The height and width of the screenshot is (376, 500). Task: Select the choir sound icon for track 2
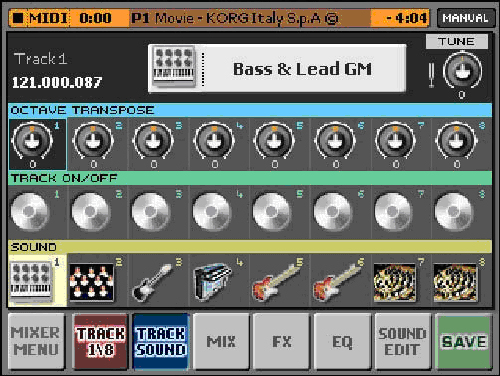pyautogui.click(x=92, y=282)
